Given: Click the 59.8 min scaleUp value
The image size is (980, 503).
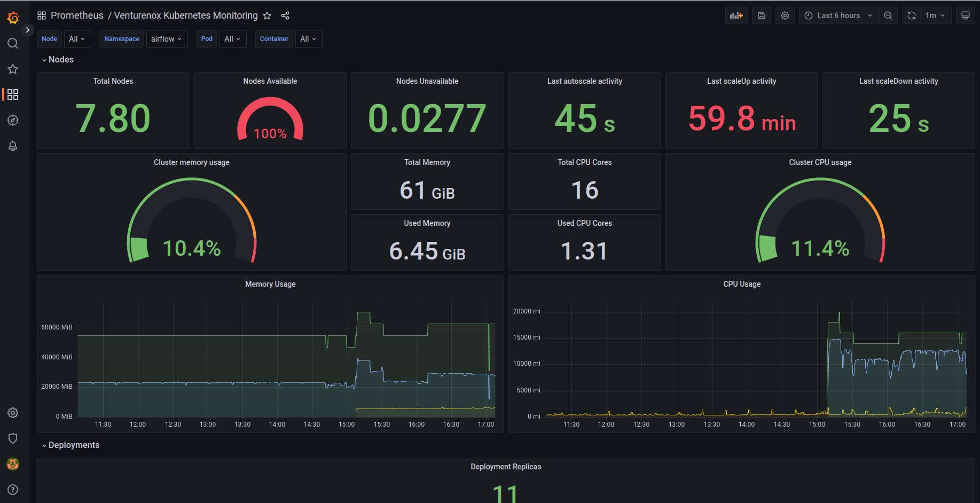Looking at the screenshot, I should pos(742,118).
